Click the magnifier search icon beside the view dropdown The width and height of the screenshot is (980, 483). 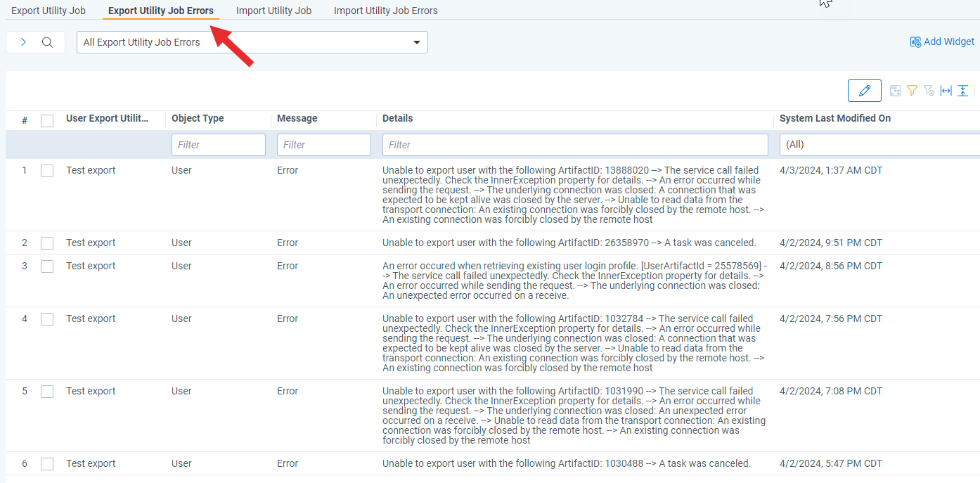tap(47, 42)
